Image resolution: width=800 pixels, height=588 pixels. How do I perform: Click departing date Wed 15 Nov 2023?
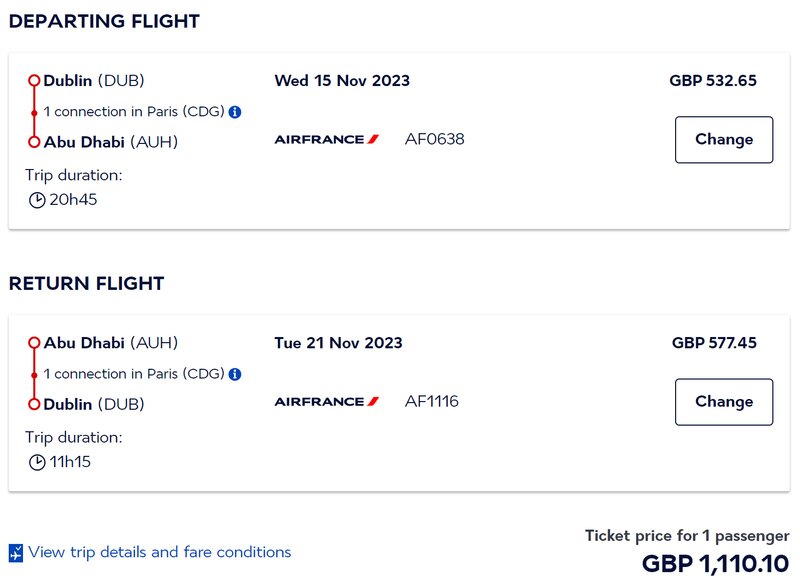click(342, 81)
